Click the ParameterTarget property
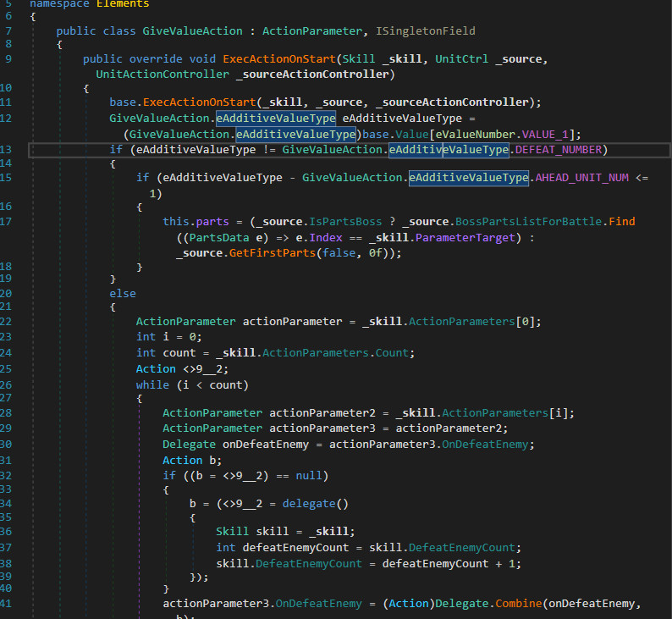 point(465,238)
